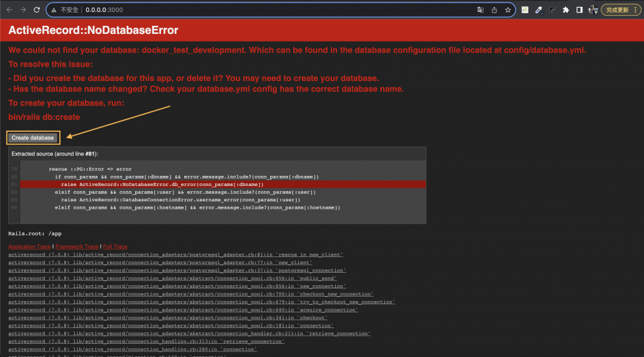Viewport: 644px width, 357px height.
Task: Click highlighted line raising NoDatabaseError.db_error
Action: tap(162, 185)
